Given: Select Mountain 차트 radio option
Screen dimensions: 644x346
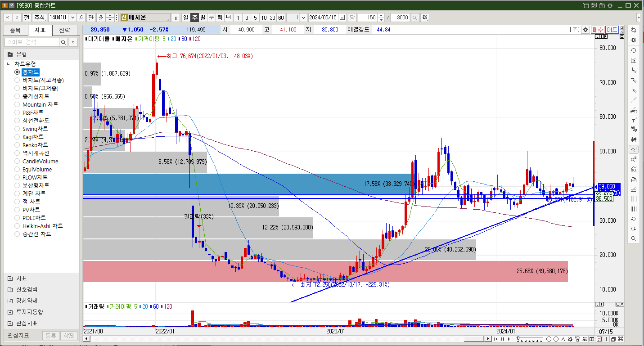Looking at the screenshot, I should [17, 104].
